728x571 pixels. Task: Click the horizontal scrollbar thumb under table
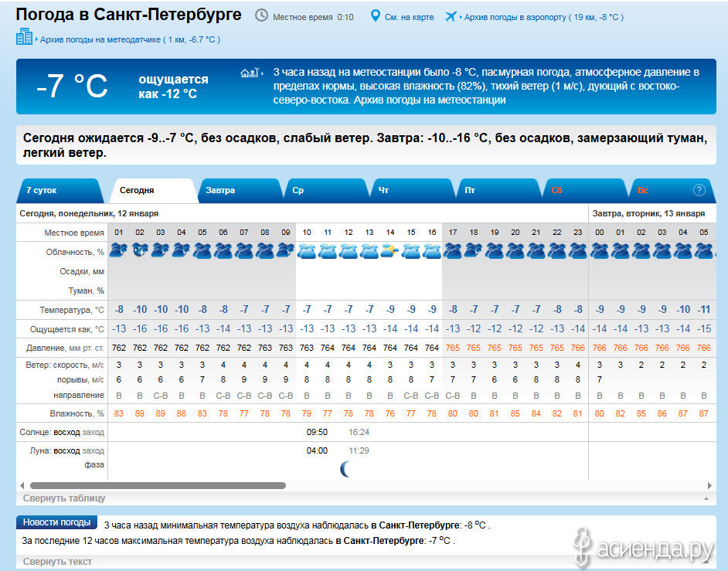pyautogui.click(x=155, y=486)
